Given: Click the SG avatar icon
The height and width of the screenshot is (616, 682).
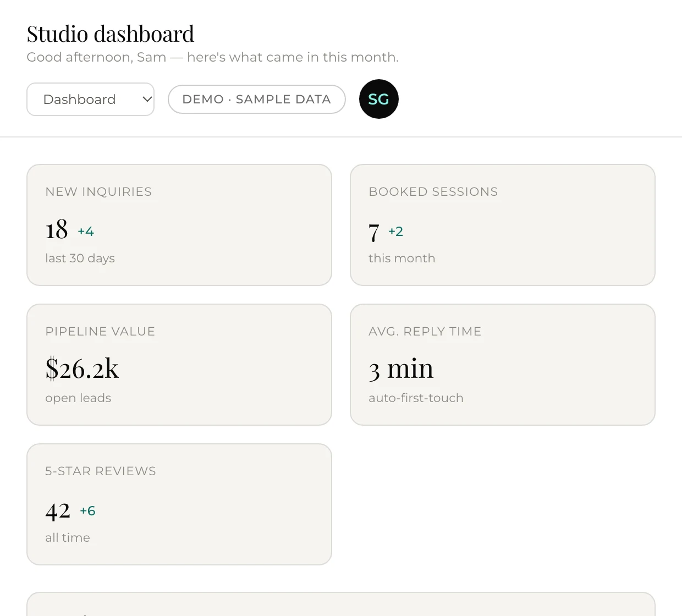Looking at the screenshot, I should pos(379,99).
